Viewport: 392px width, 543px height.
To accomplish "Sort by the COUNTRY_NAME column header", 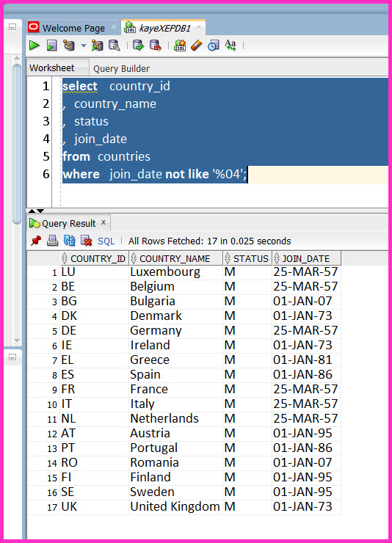I will pyautogui.click(x=175, y=259).
